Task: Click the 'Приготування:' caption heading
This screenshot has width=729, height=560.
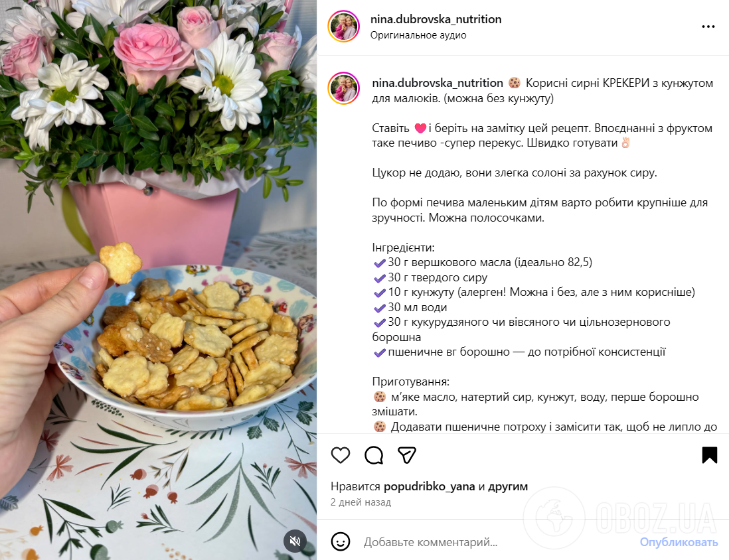Action: pos(410,382)
